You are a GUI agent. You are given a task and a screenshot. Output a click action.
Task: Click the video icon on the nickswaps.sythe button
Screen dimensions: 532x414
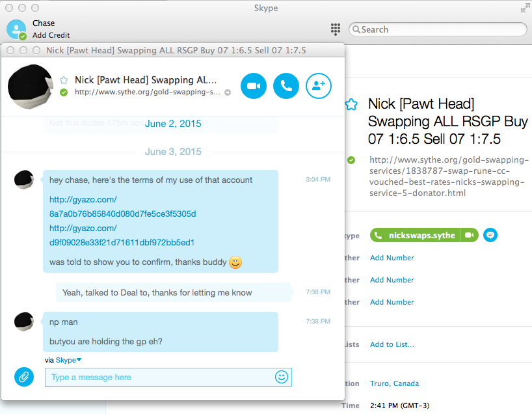point(469,235)
